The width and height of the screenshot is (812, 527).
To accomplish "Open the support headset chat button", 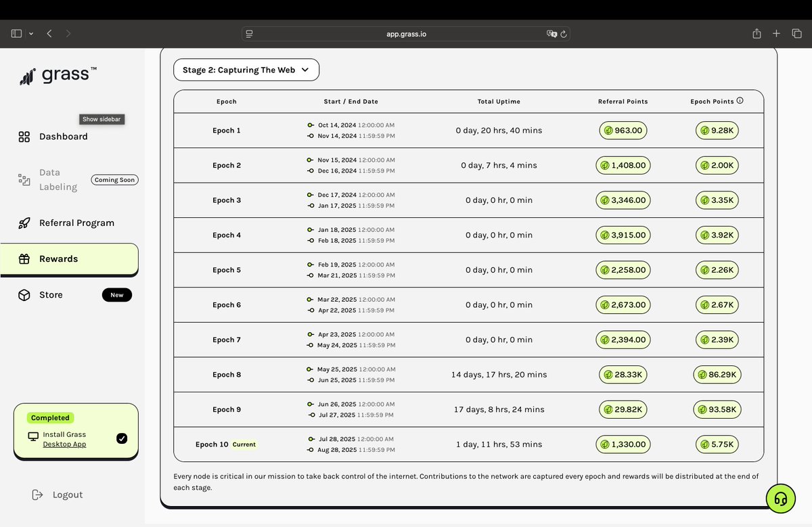I will (x=781, y=499).
